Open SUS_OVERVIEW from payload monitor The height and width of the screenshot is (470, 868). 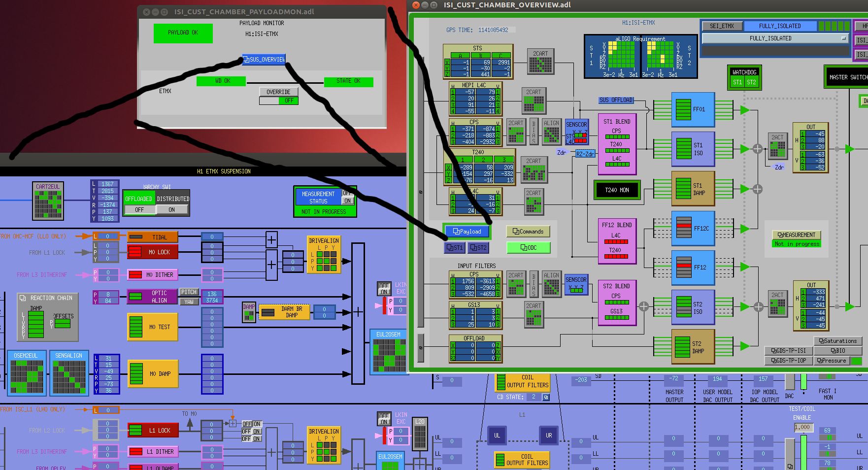pyautogui.click(x=264, y=60)
